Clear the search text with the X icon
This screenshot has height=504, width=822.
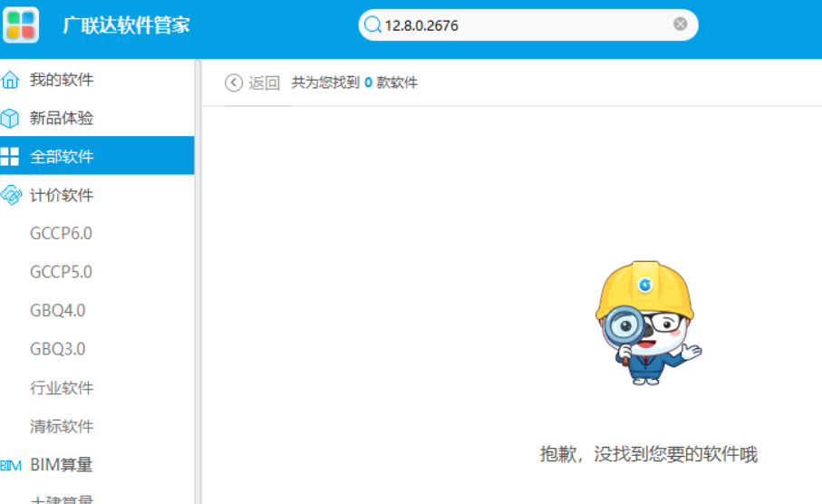(680, 24)
